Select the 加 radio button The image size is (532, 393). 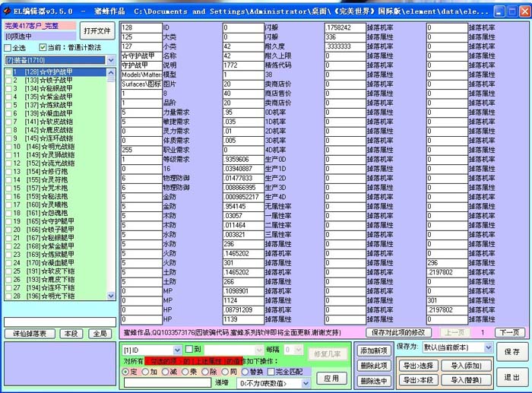pyautogui.click(x=145, y=372)
